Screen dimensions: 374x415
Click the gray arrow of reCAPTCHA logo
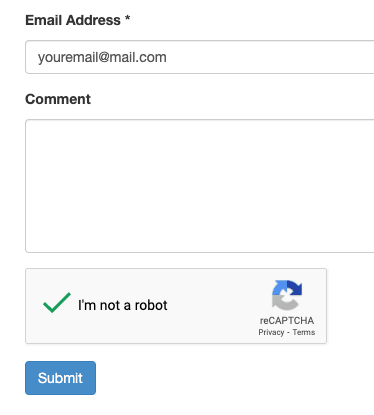tap(284, 303)
